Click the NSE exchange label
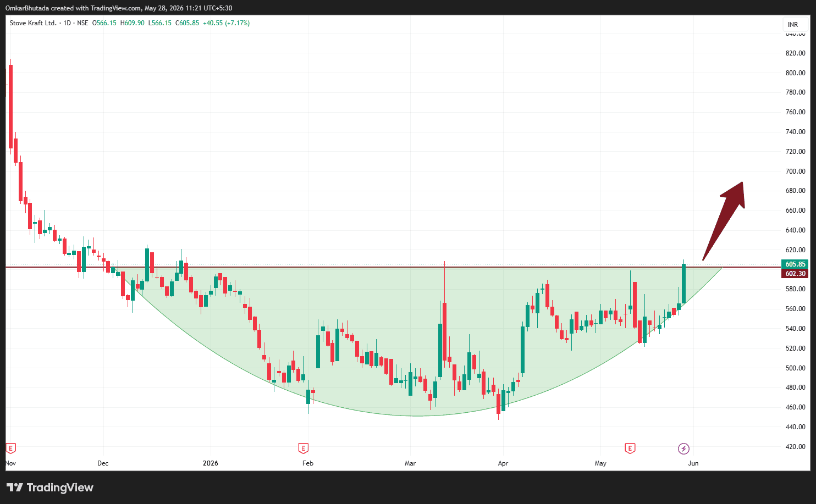The width and height of the screenshot is (816, 504). tap(82, 23)
